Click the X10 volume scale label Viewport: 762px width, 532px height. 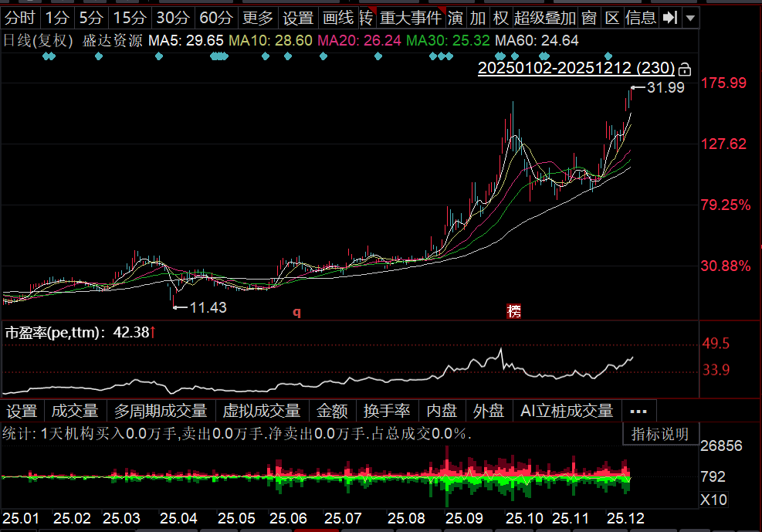click(x=714, y=500)
